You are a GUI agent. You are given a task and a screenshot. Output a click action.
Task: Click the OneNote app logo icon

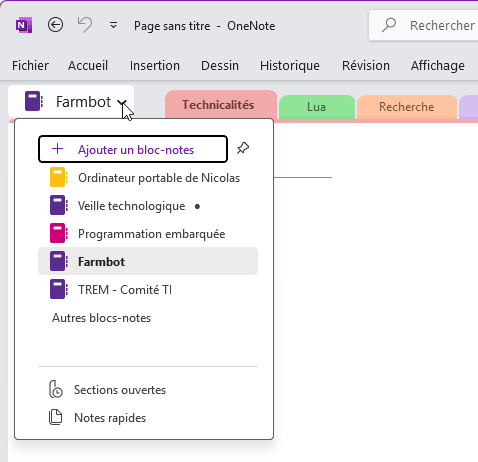tap(24, 25)
